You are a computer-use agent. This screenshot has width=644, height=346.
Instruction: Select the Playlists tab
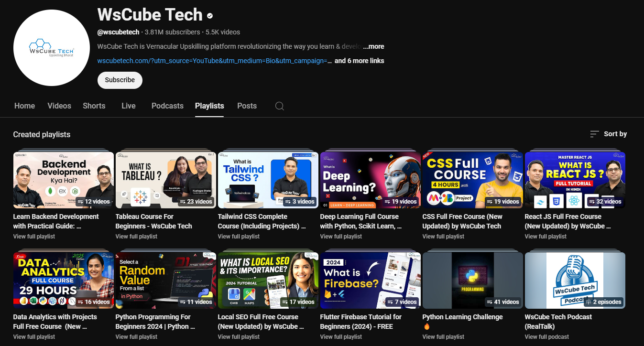209,106
